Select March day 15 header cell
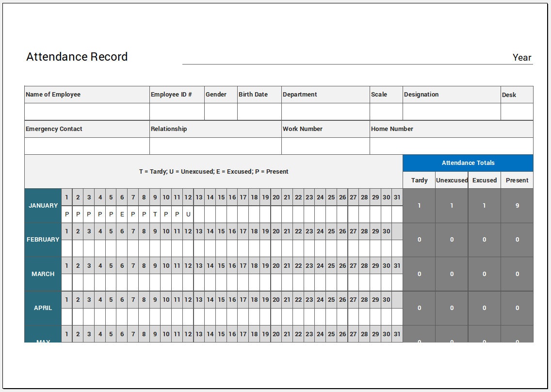 click(221, 265)
